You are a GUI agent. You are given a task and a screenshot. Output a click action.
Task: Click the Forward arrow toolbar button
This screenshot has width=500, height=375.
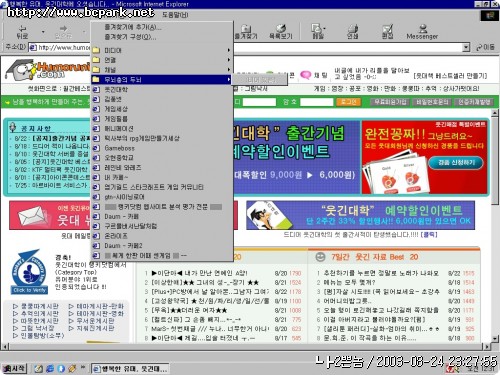click(x=63, y=32)
